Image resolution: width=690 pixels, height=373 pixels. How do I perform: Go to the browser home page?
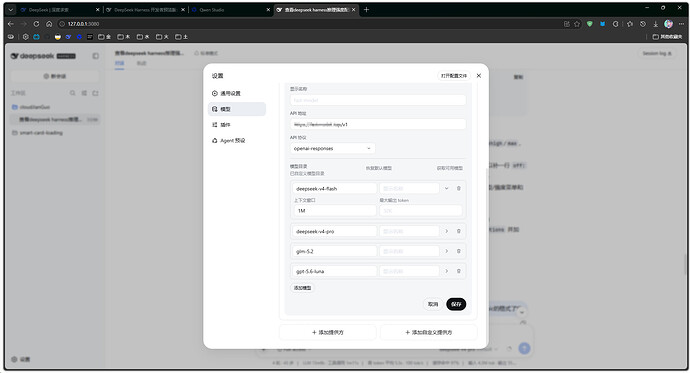click(49, 24)
